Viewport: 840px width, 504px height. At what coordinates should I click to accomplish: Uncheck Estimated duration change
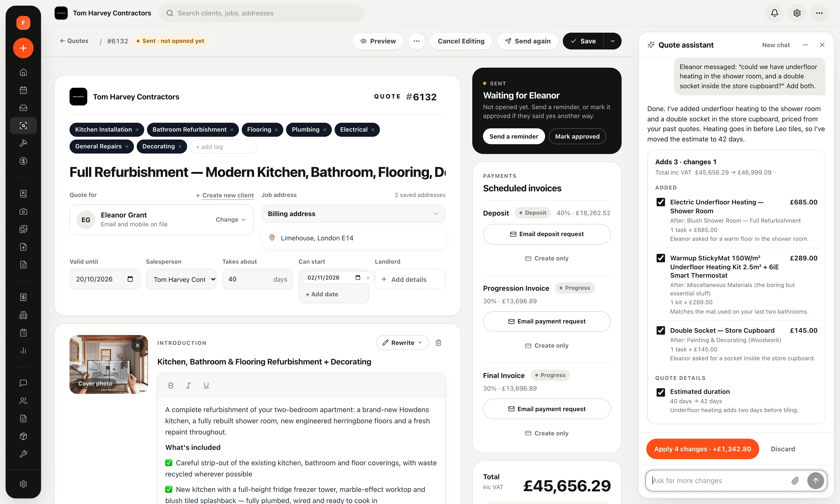[x=661, y=392]
